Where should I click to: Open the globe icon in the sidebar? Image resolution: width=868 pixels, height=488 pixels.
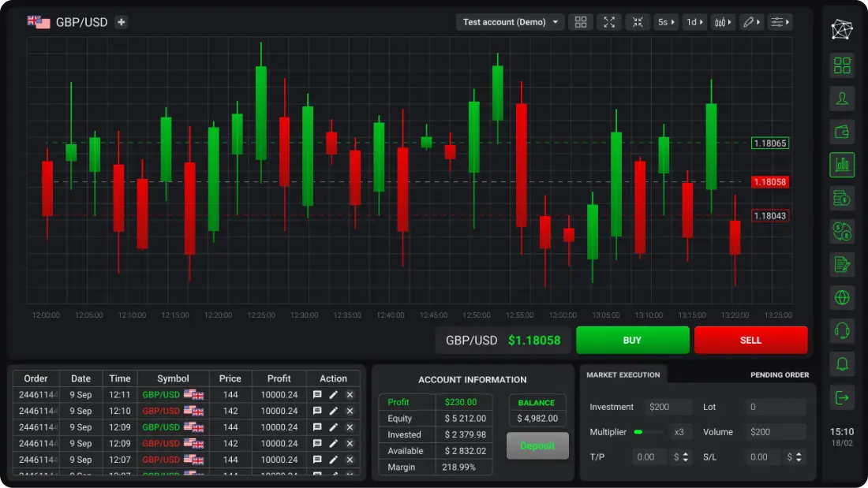pyautogui.click(x=842, y=298)
